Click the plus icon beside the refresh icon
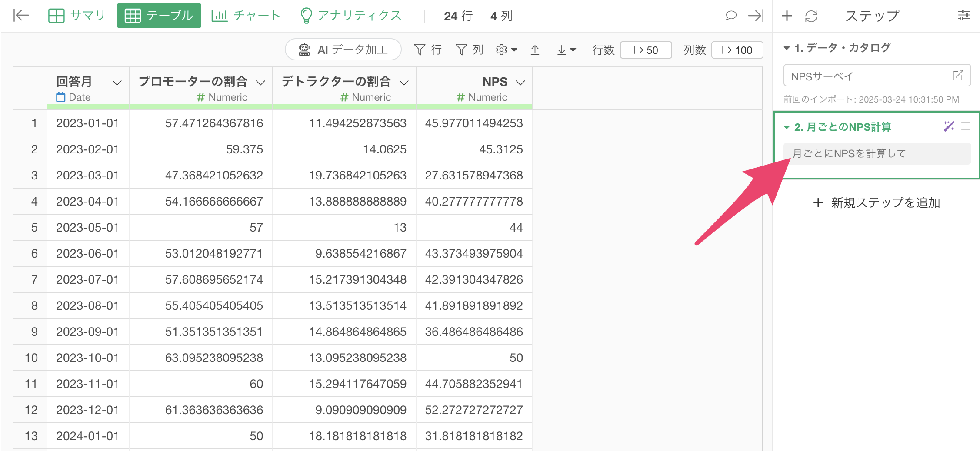Screen dimensions: 980x451 787,16
